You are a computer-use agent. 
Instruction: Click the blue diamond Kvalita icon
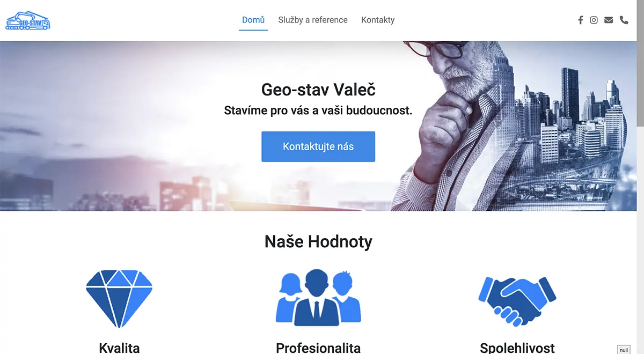(119, 298)
